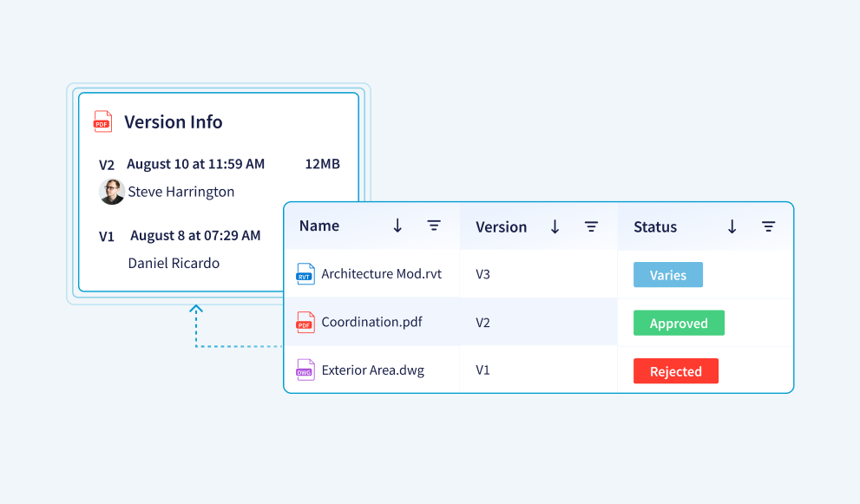Viewport: 860px width, 504px height.
Task: Sort the Version column with the arrow
Action: [x=555, y=226]
